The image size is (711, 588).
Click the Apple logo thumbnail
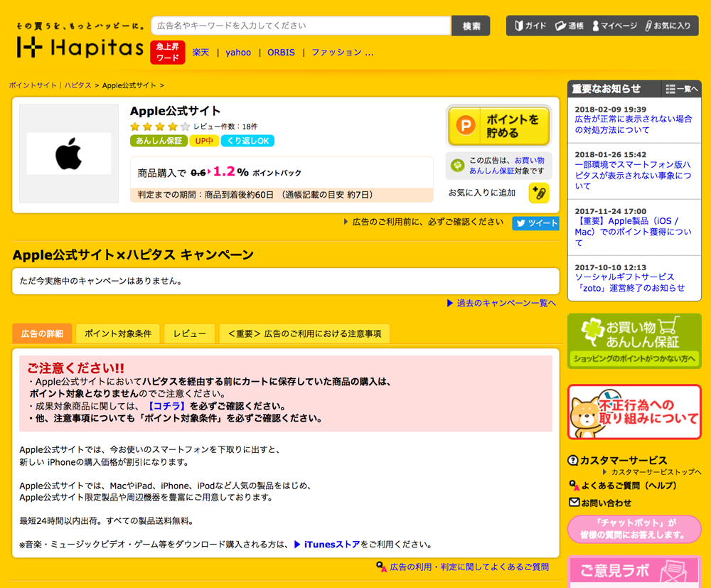[69, 154]
